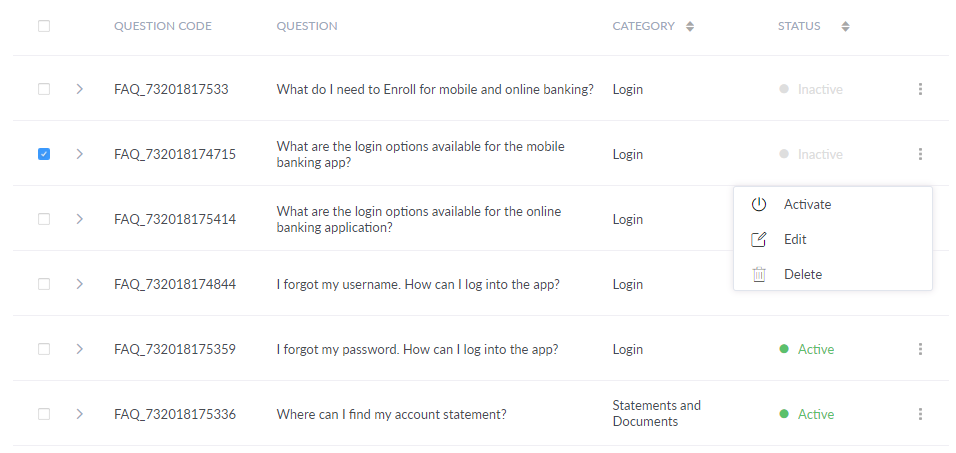Sort table by Category column arrows
The width and height of the screenshot is (956, 453).
(x=690, y=27)
